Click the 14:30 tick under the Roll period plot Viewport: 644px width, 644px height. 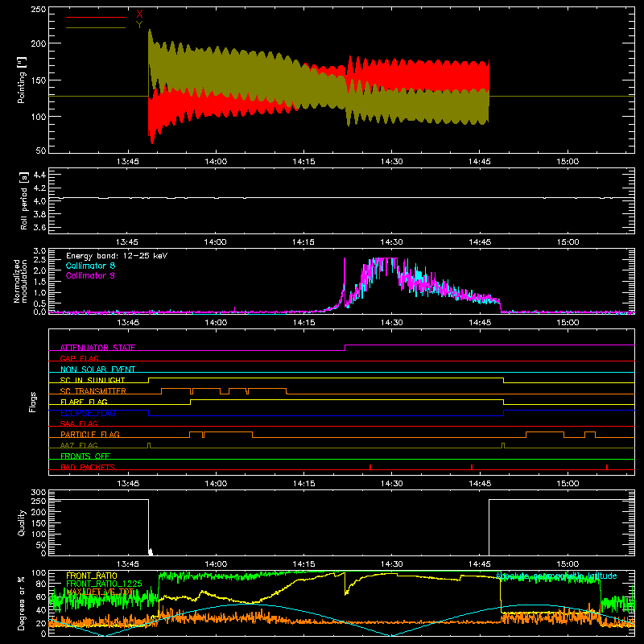pos(391,242)
